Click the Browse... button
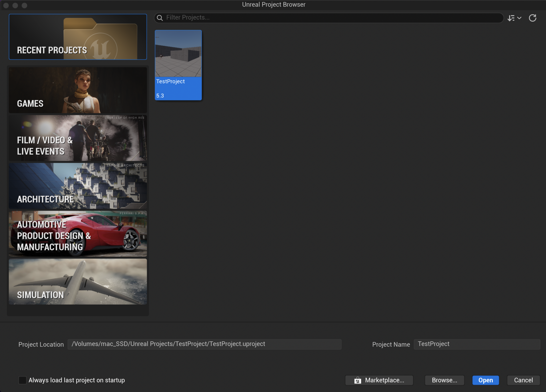This screenshot has height=392, width=546. 444,380
